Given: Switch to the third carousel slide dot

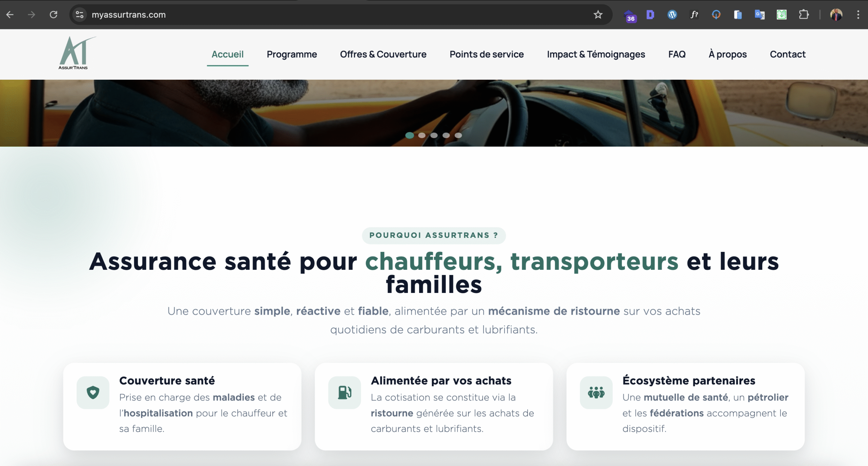Looking at the screenshot, I should pyautogui.click(x=434, y=135).
